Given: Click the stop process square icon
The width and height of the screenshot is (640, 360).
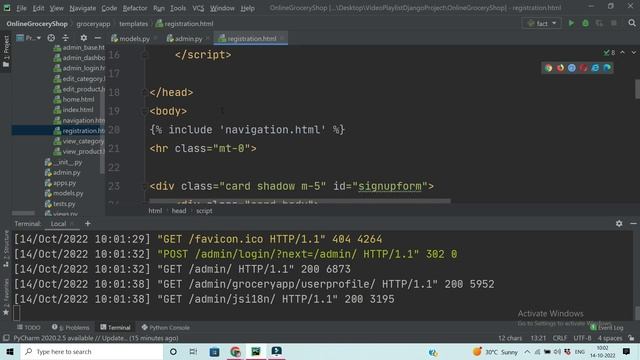Looking at the screenshot, I should coord(613,23).
